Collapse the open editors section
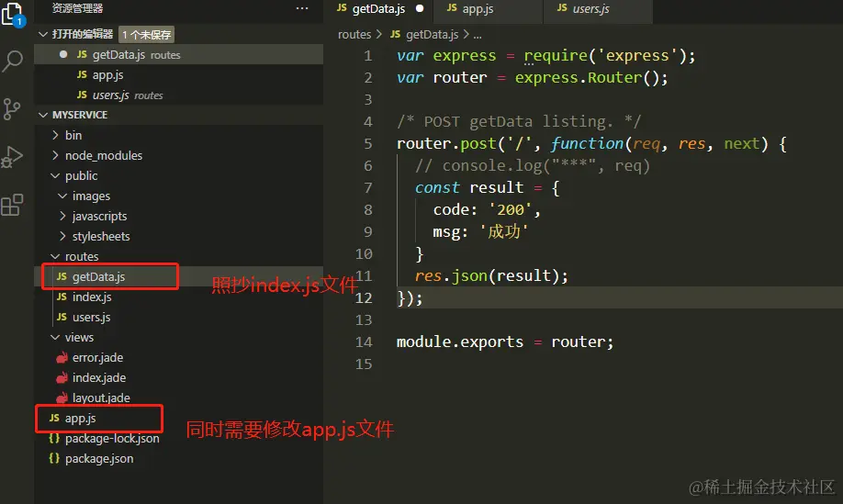 (43, 34)
